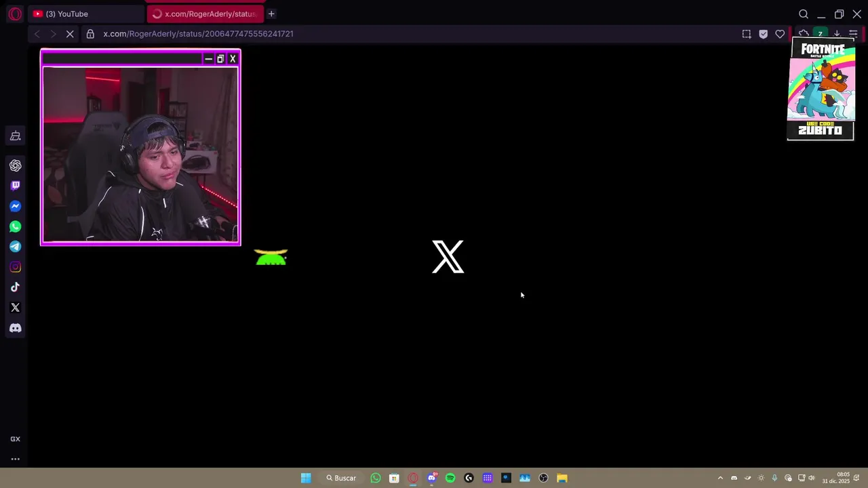Screen dimensions: 868x488
Task: Open Facebook Messenger in the sidebar
Action: (15, 206)
